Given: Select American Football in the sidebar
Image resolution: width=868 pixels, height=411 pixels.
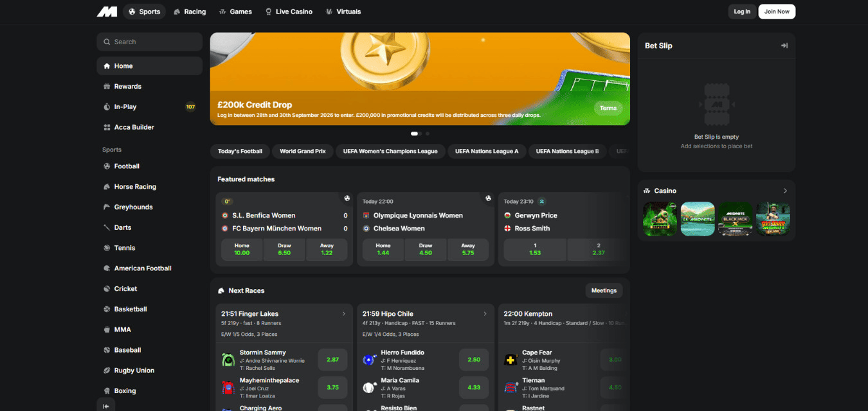Looking at the screenshot, I should click(150, 268).
